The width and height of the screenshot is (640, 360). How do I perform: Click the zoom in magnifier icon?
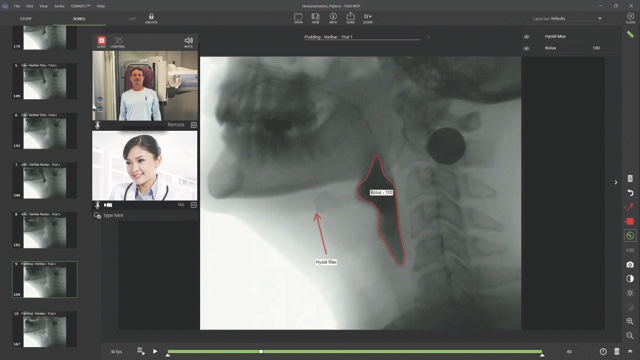(x=630, y=322)
